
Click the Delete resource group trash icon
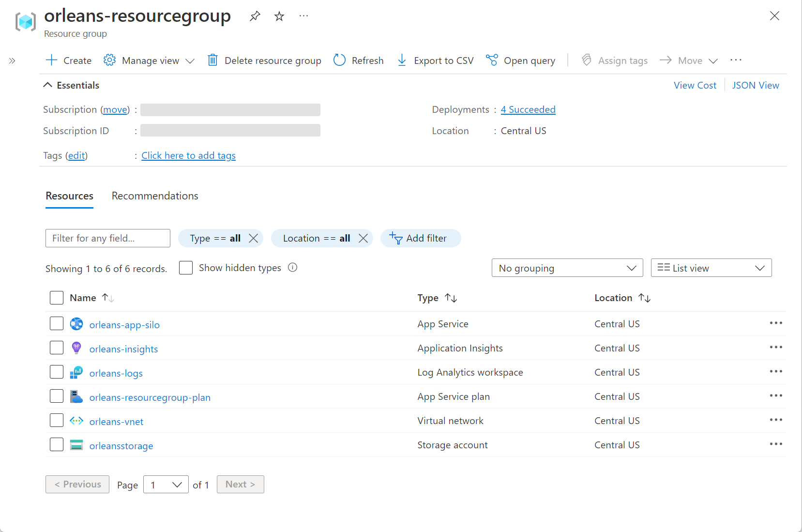(212, 60)
